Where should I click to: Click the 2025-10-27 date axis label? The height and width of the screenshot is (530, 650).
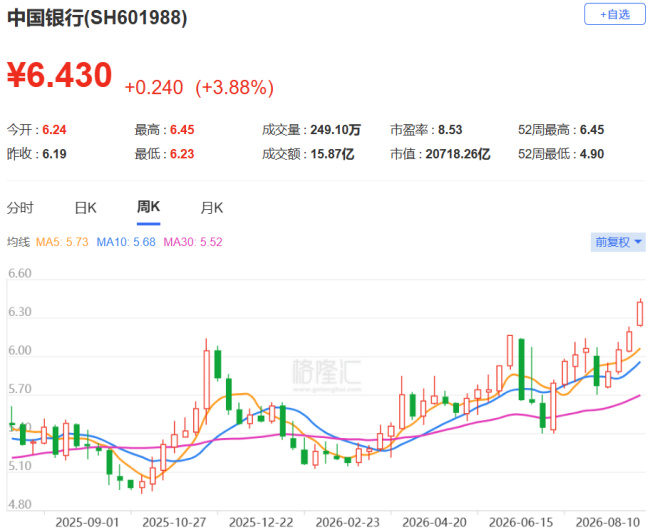point(174,522)
